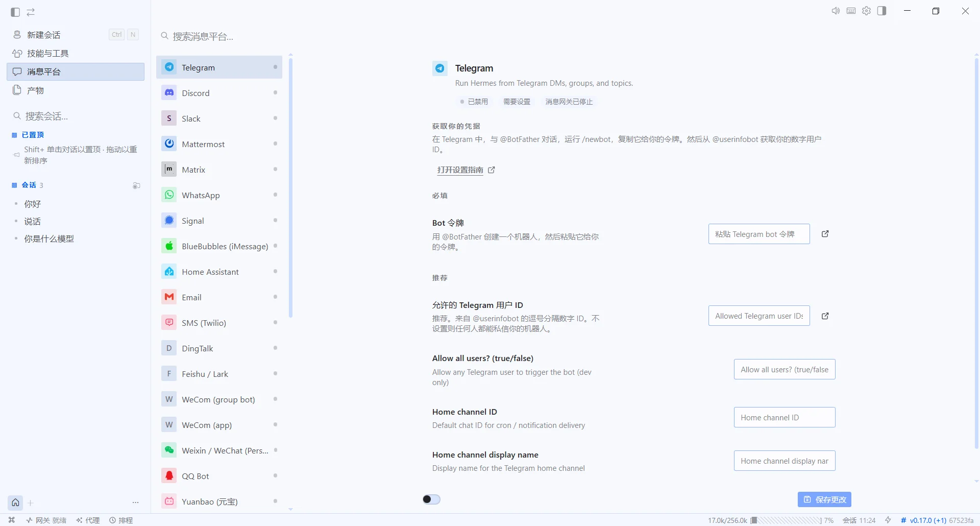Click the home icon at sidebar bottom
Image resolution: width=980 pixels, height=526 pixels.
coord(16,503)
